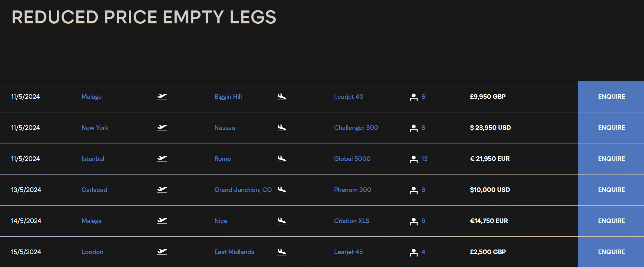Click the landing icon beside East Midlands

(282, 252)
